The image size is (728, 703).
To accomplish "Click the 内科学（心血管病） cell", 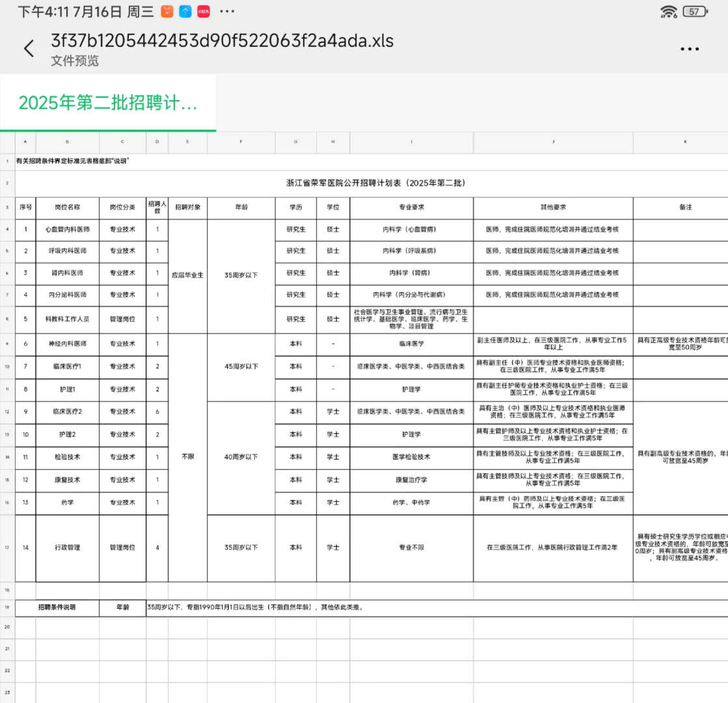I will [411, 230].
